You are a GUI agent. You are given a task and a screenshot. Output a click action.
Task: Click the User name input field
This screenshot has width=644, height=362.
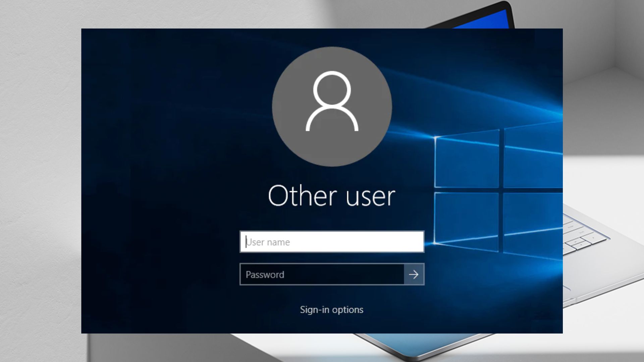pyautogui.click(x=332, y=242)
